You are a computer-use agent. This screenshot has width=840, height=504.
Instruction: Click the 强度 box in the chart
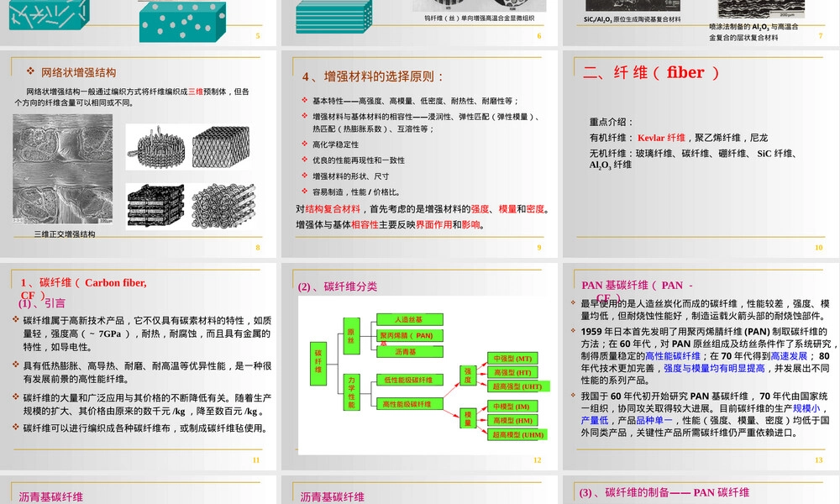(x=468, y=375)
